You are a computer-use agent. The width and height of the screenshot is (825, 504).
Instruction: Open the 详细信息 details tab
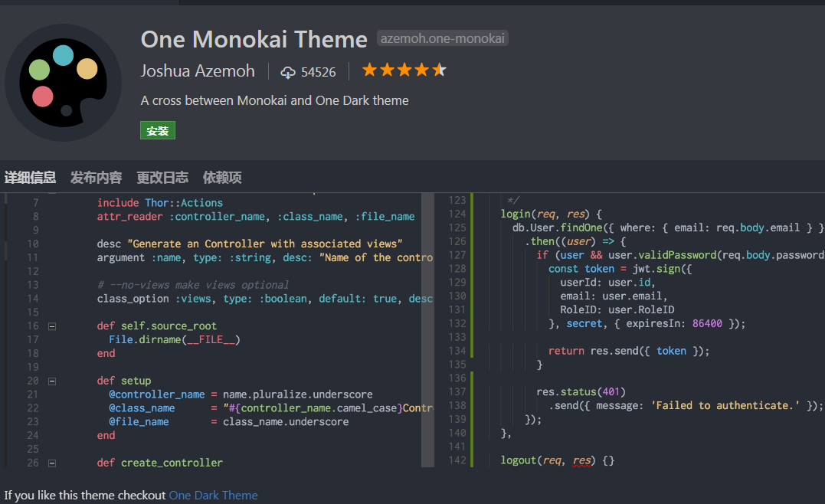coord(30,178)
